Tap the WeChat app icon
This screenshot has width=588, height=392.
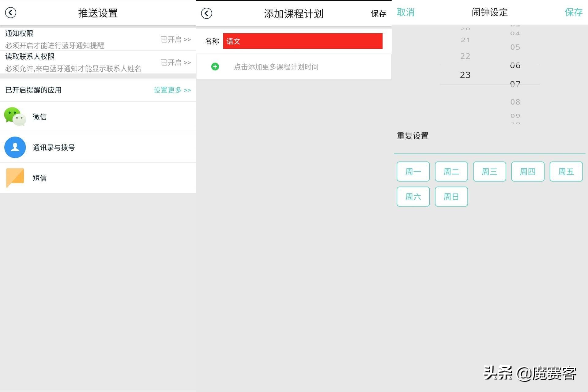[x=15, y=117]
